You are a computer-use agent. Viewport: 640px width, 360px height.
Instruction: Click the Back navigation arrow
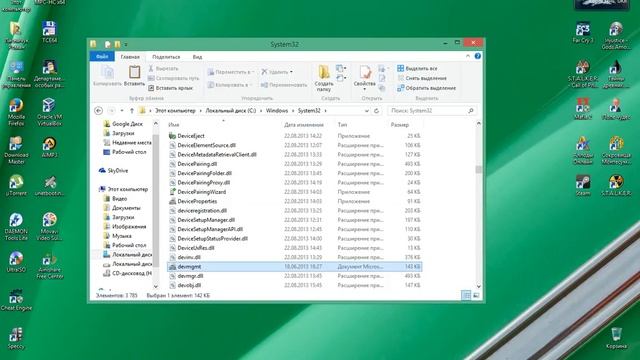coord(98,111)
